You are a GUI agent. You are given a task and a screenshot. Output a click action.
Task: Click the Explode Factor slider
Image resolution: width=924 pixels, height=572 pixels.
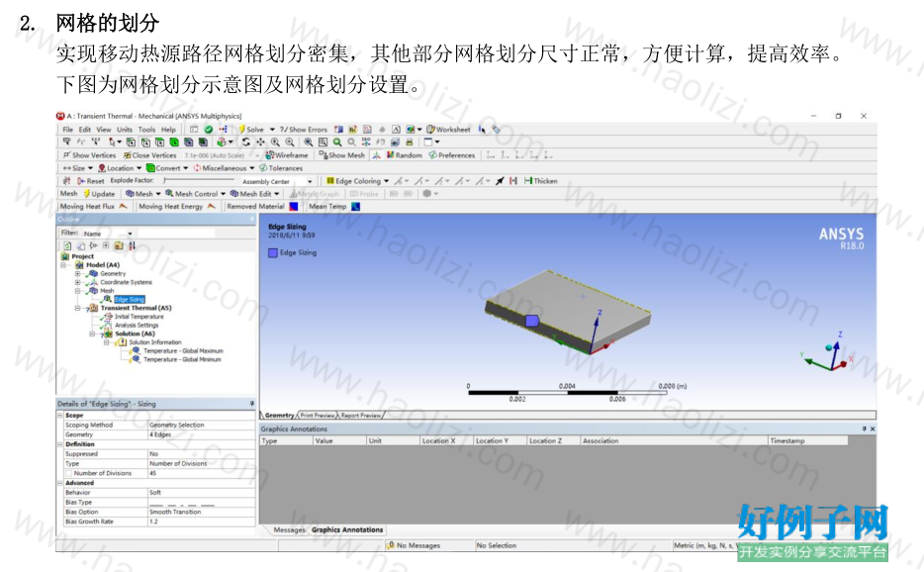[199, 180]
